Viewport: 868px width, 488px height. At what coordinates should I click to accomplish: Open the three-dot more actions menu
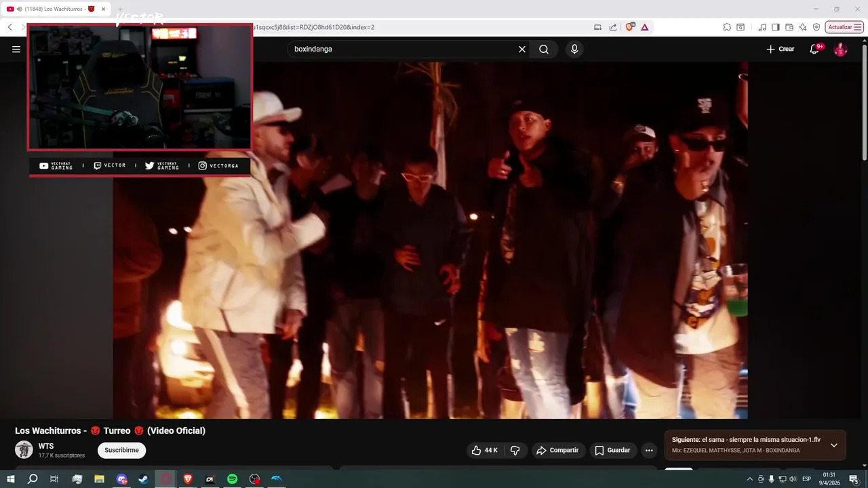(x=649, y=450)
